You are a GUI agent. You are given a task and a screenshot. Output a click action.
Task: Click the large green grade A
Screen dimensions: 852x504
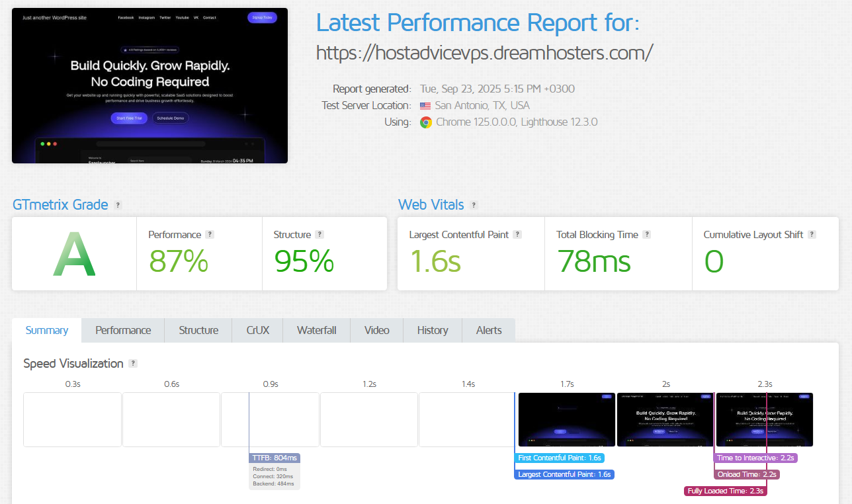[74, 254]
